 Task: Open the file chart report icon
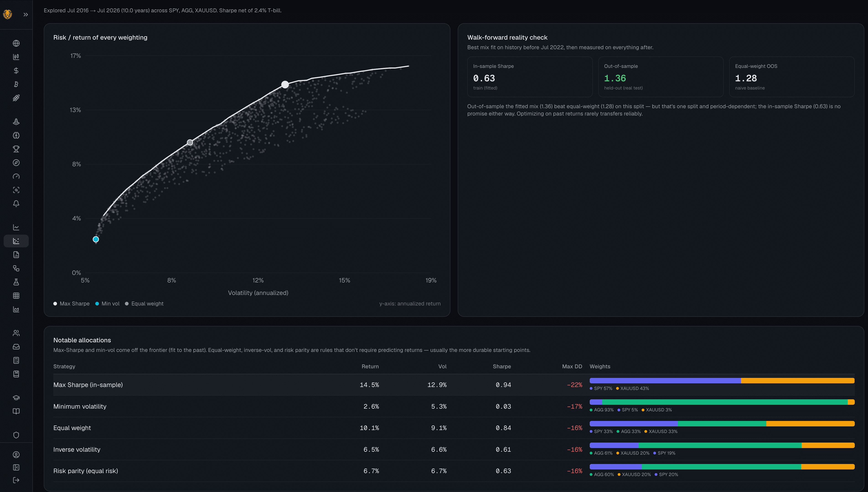pyautogui.click(x=16, y=255)
